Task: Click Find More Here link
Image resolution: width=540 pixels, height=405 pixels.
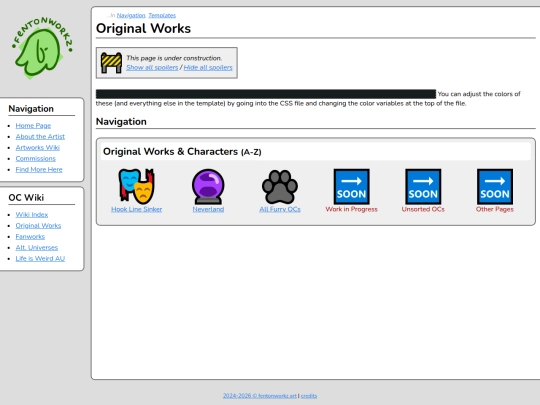Action: coord(39,169)
